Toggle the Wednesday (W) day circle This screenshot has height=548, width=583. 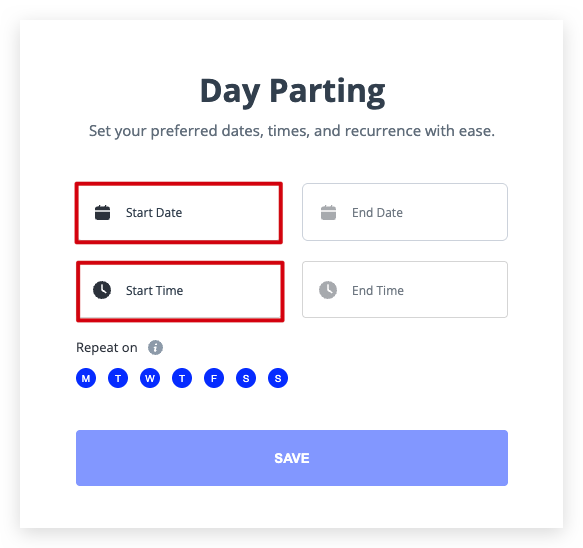[150, 378]
